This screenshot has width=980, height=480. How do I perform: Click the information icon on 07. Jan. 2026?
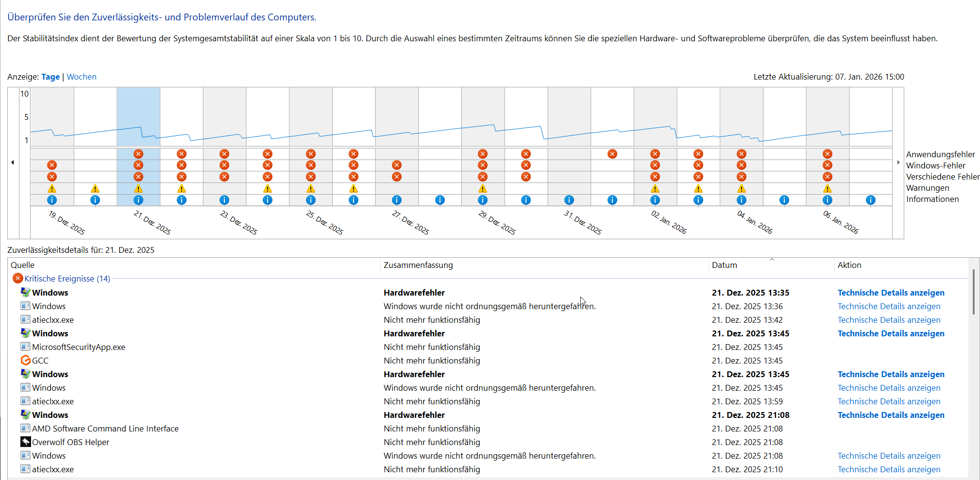pyautogui.click(x=871, y=200)
